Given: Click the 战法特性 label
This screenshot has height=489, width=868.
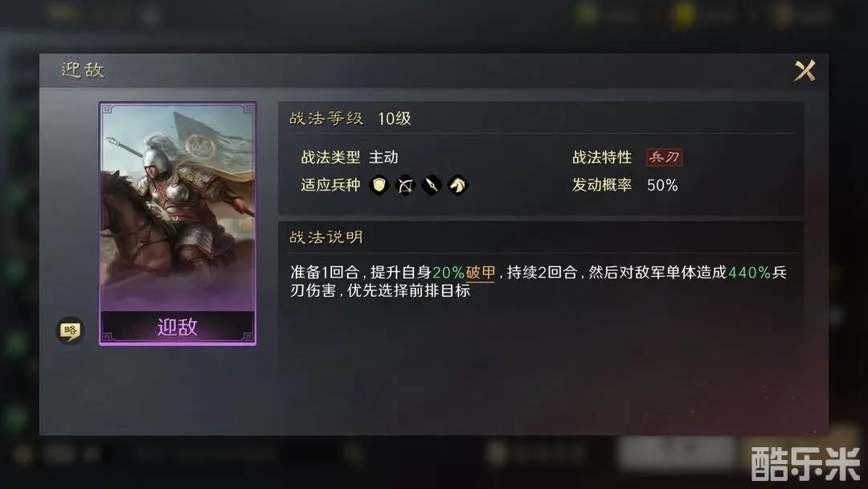Looking at the screenshot, I should pyautogui.click(x=602, y=158).
